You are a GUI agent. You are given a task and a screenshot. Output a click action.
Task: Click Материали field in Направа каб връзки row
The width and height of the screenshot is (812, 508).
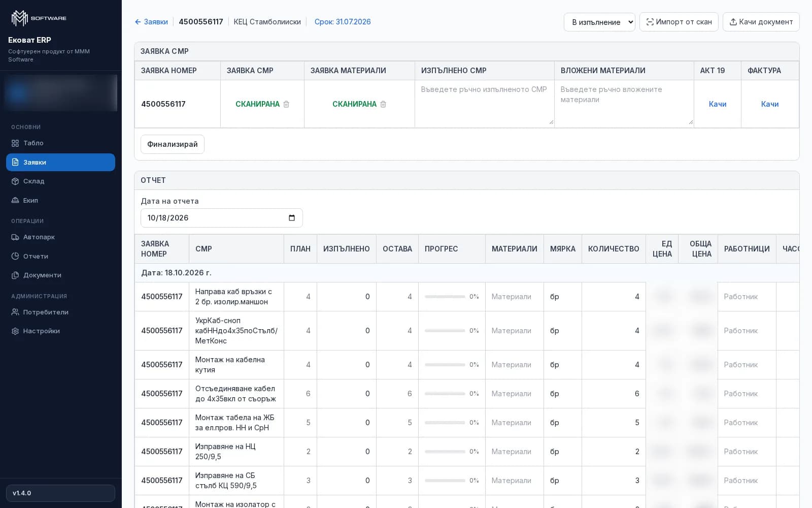click(514, 297)
